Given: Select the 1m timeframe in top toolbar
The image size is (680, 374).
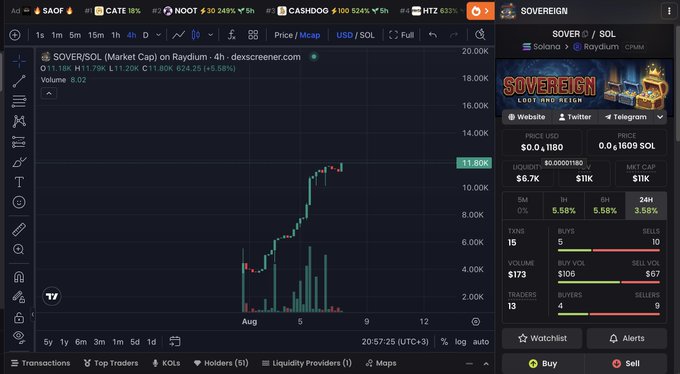Looking at the screenshot, I should (57, 35).
